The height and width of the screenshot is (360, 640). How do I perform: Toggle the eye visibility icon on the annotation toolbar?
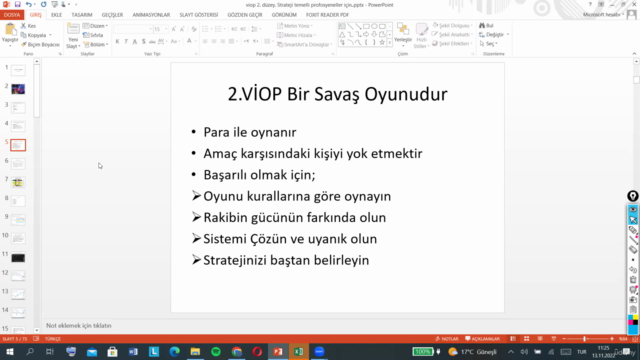click(x=633, y=210)
